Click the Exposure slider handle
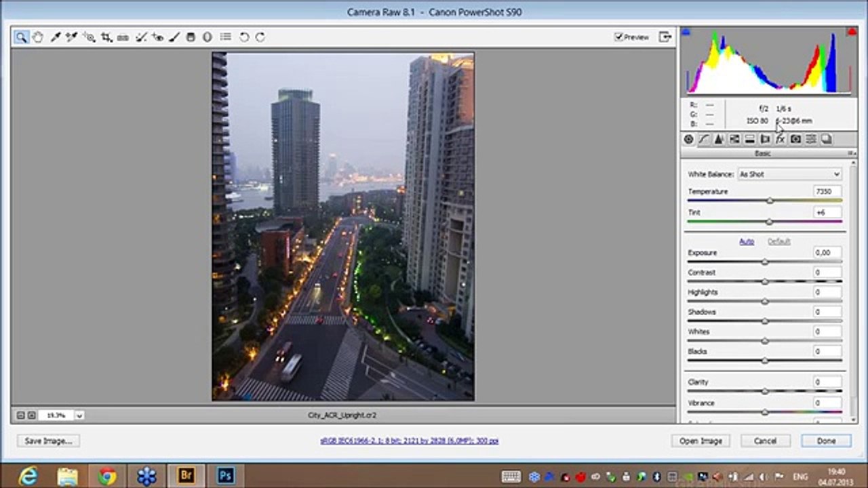The image size is (868, 488). [x=765, y=262]
